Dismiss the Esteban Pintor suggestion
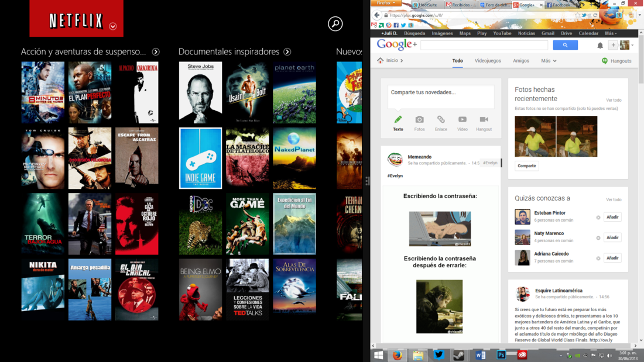The width and height of the screenshot is (644, 362). click(x=598, y=218)
